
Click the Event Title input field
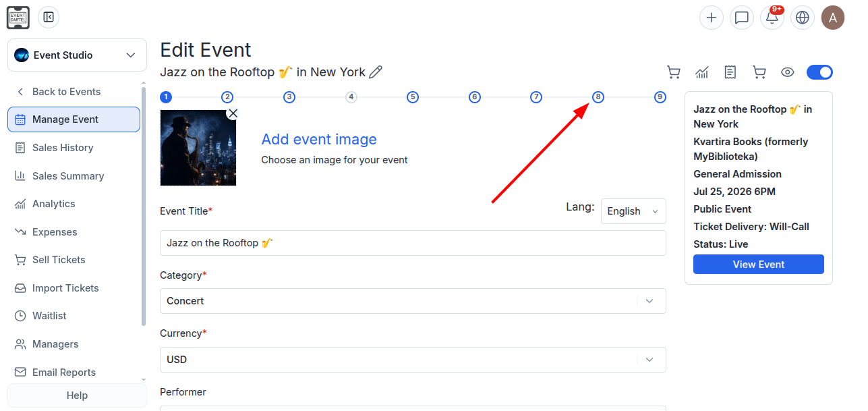[x=413, y=243]
